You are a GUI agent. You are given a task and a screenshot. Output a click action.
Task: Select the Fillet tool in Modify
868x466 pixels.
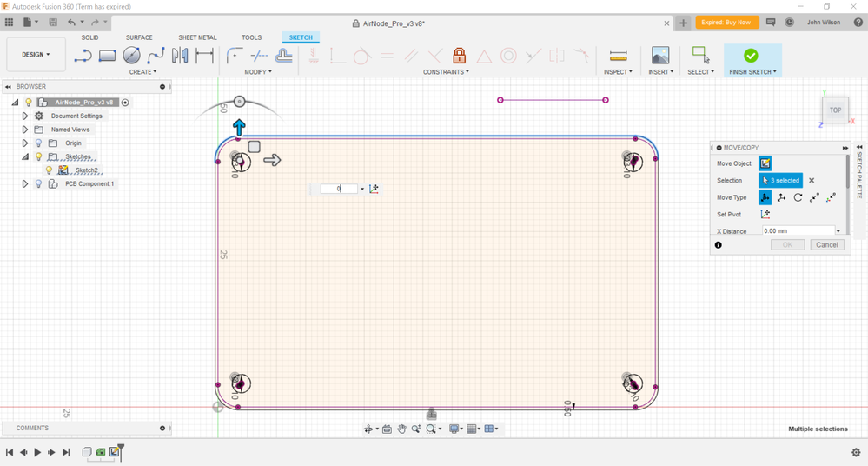[x=235, y=56]
